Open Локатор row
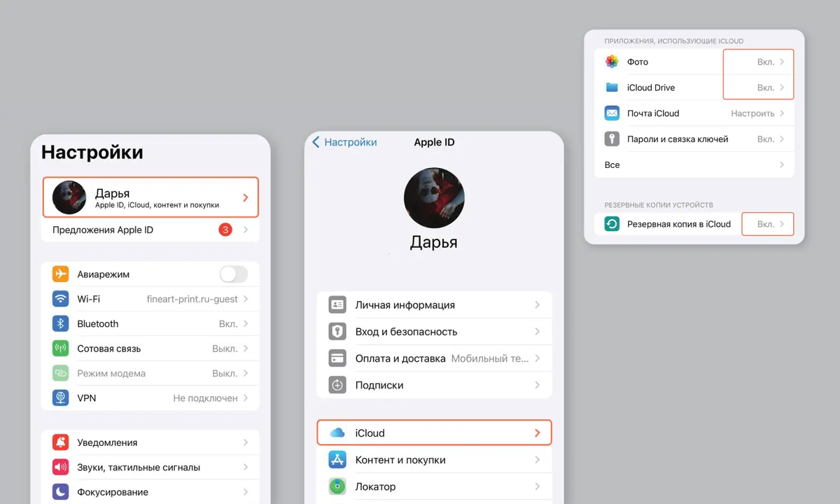Image resolution: width=840 pixels, height=504 pixels. 434,486
